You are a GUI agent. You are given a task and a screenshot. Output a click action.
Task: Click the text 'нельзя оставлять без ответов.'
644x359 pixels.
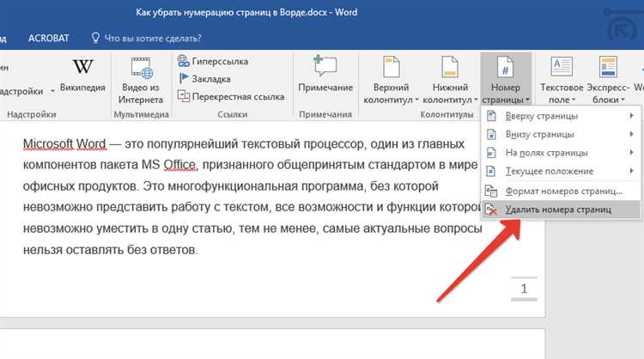(111, 250)
